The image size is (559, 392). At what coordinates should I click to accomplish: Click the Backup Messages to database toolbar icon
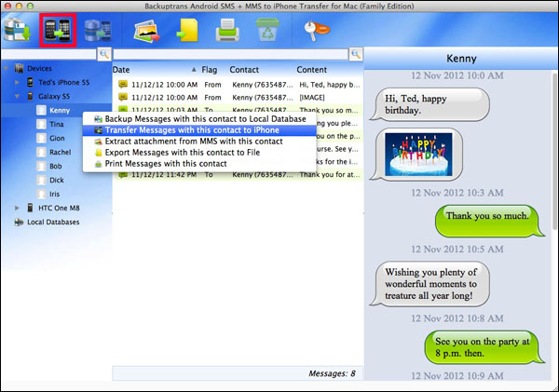[17, 31]
